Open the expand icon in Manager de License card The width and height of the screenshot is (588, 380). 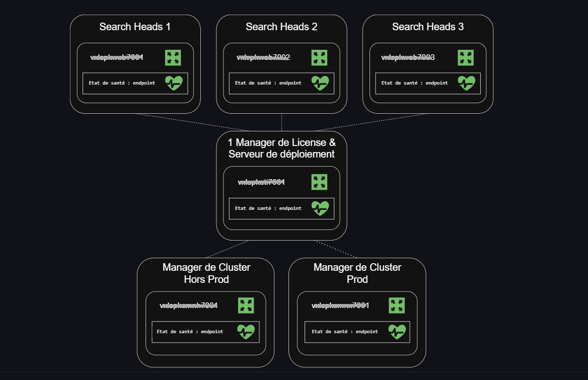click(x=319, y=182)
